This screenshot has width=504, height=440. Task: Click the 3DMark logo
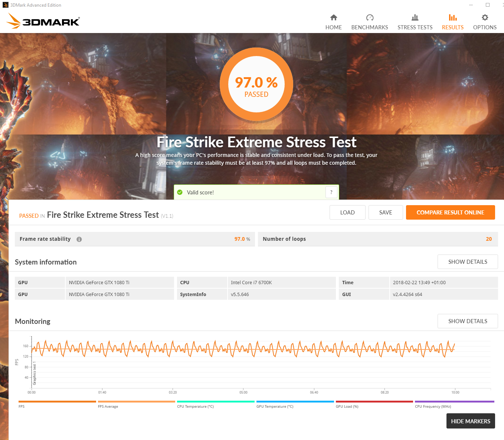click(x=43, y=21)
